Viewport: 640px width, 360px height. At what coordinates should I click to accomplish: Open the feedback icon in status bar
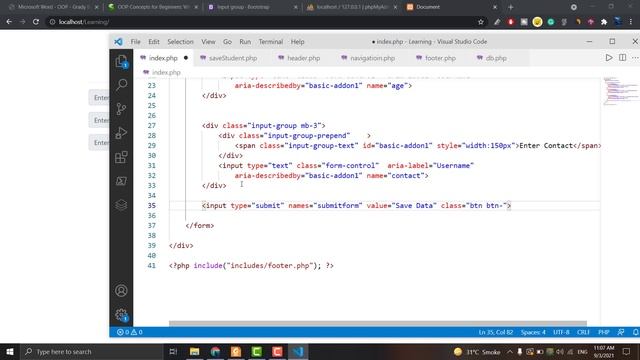[621, 332]
